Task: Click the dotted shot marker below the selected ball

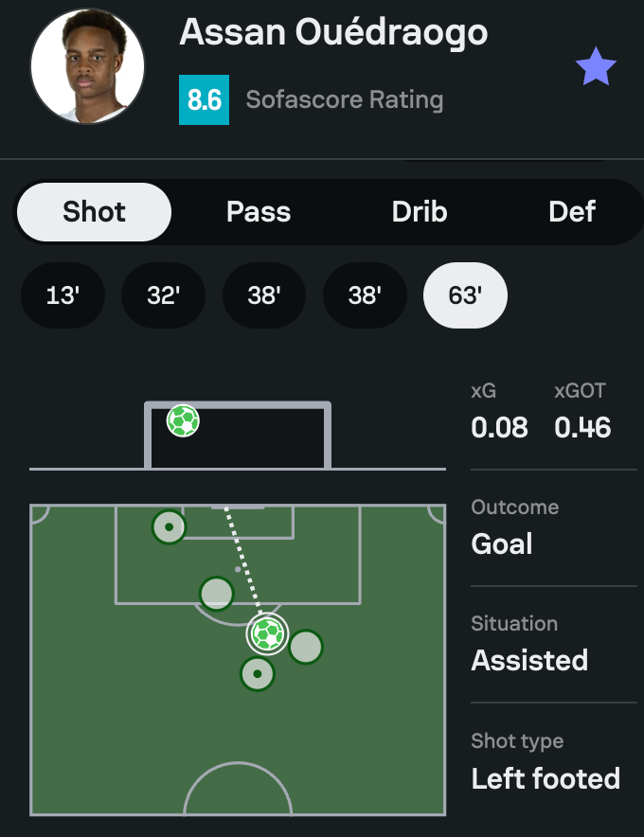Action: click(x=257, y=674)
